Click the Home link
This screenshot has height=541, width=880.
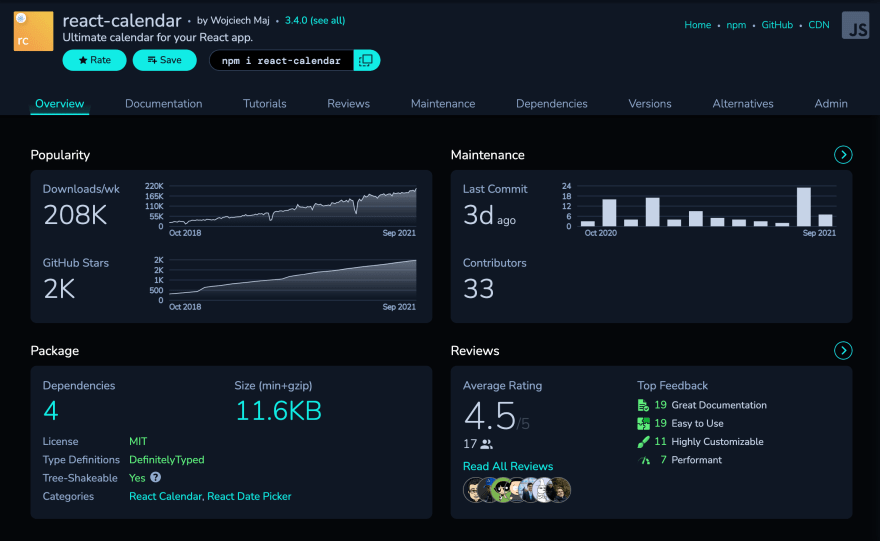[x=698, y=25]
